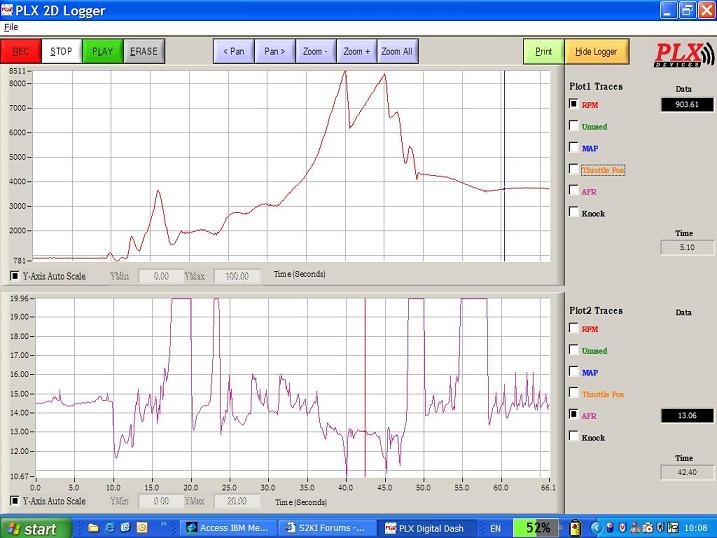Click the orange Quick Launch icon
The width and height of the screenshot is (717, 538).
coord(142,528)
